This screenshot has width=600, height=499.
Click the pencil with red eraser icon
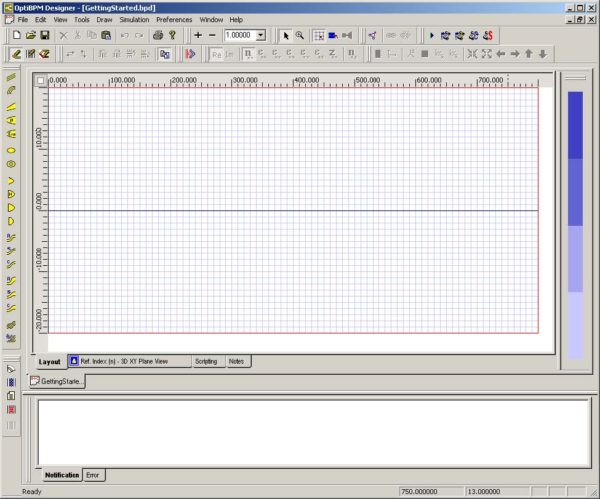(44, 54)
